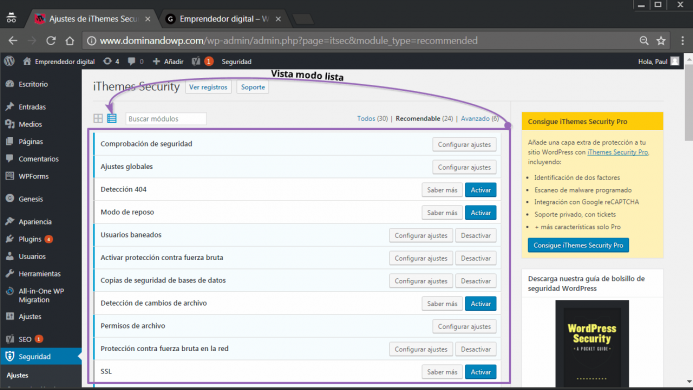Deactivate Activar protección contra fuerza bruta
The height and width of the screenshot is (390, 693).
coord(476,258)
